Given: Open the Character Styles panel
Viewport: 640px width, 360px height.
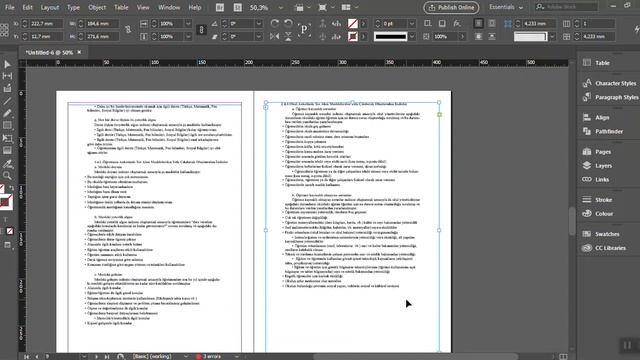Looking at the screenshot, I should coord(611,83).
